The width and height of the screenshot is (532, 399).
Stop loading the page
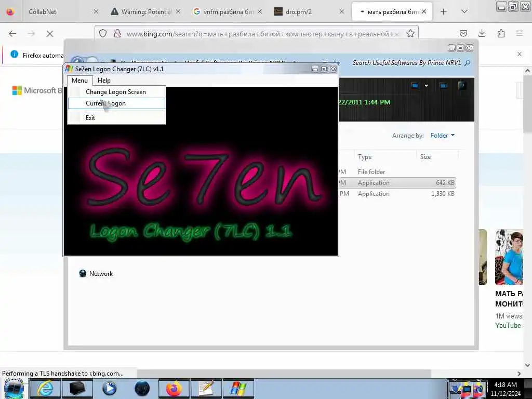50,34
